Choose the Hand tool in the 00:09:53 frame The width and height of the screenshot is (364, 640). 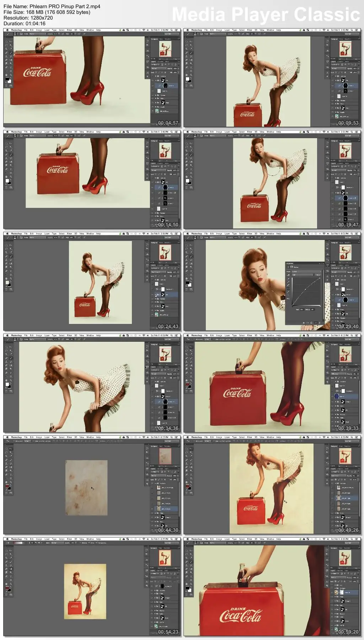187,75
